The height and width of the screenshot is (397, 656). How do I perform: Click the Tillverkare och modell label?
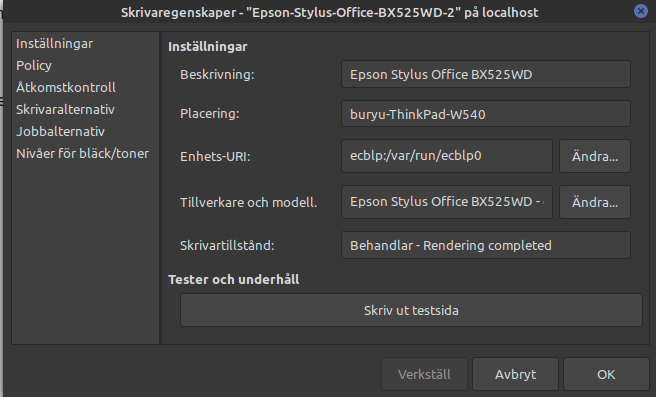(249, 202)
